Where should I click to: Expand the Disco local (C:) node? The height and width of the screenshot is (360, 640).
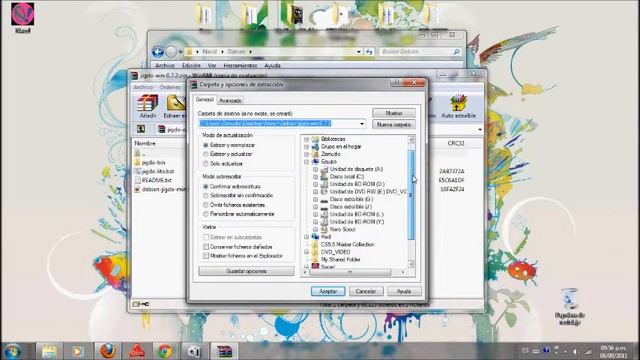tap(315, 177)
